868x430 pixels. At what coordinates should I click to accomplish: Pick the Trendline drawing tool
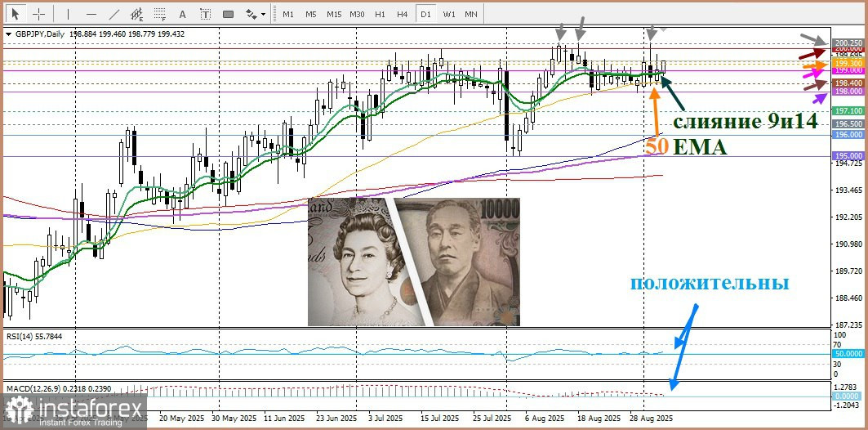[x=114, y=14]
